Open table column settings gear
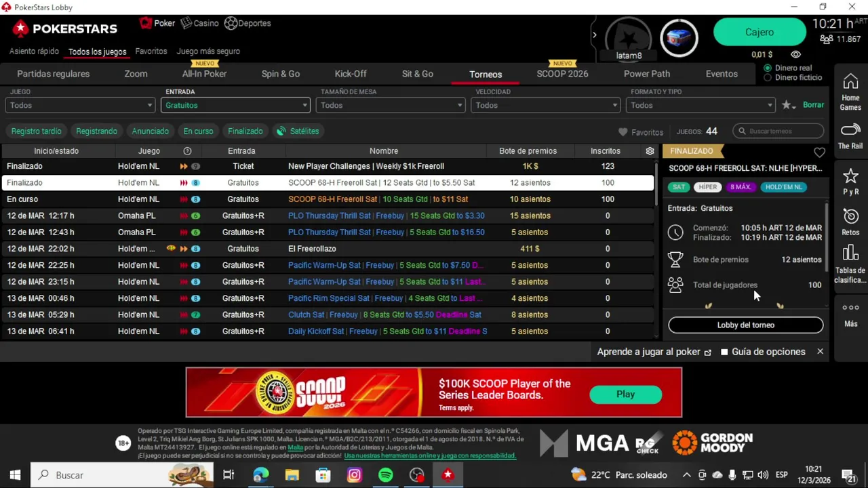The image size is (868, 488). [x=650, y=151]
